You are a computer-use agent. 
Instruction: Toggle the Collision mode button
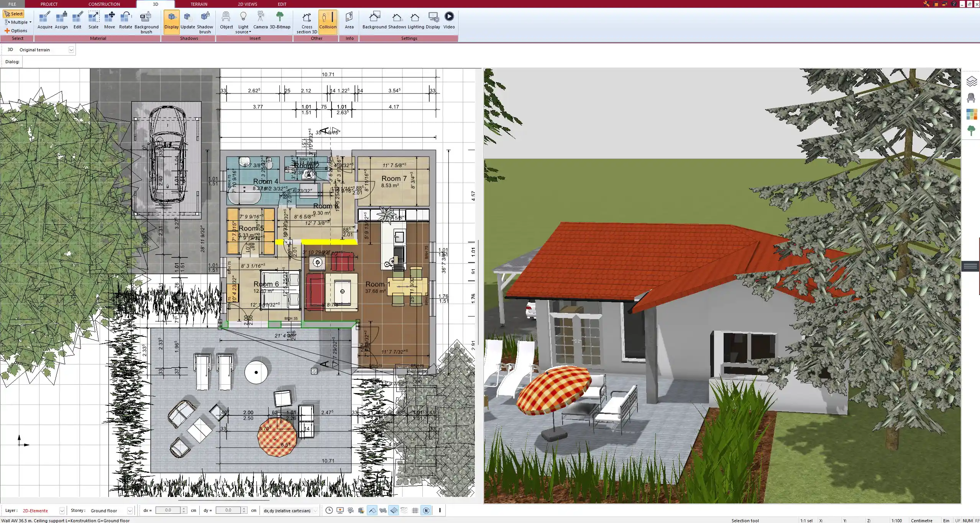click(x=328, y=20)
